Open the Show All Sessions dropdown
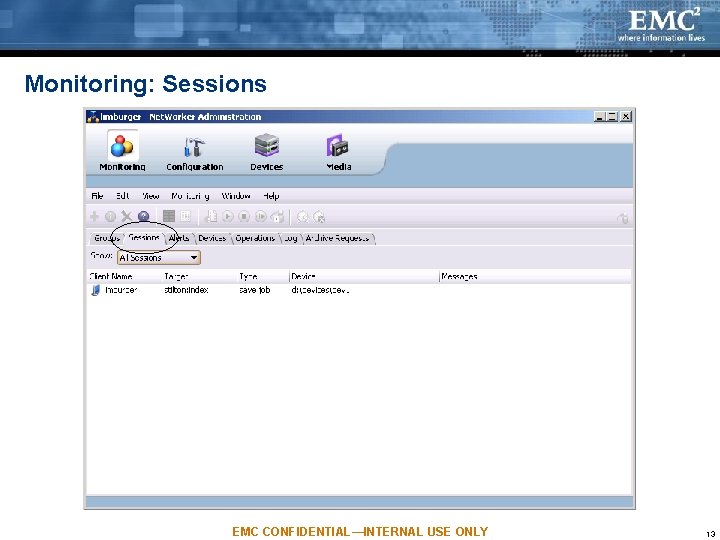Screen dimensions: 720x540 pyautogui.click(x=159, y=258)
